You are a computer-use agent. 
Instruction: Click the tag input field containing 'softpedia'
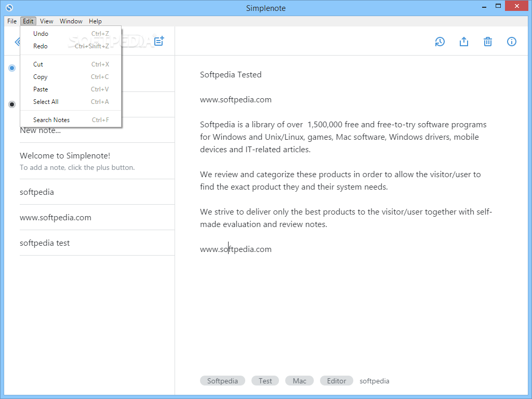point(375,381)
